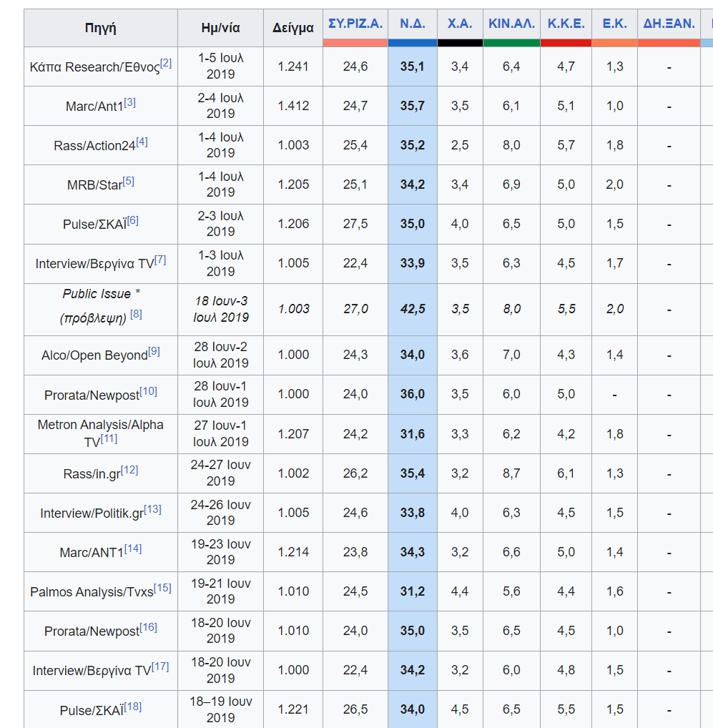
Task: Click the green color bar under ΚΙΝ.ΑΛ.
Action: pos(511,43)
